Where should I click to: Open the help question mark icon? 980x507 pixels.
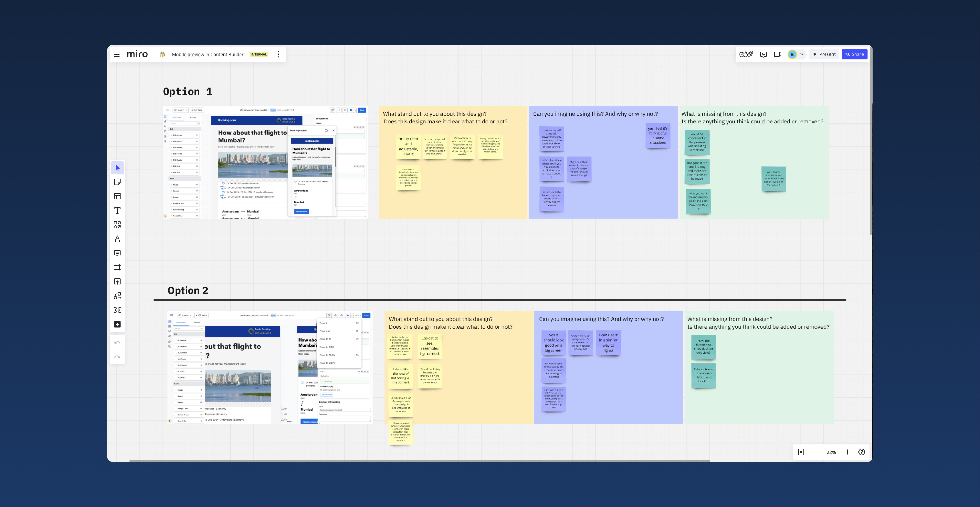[x=862, y=452]
